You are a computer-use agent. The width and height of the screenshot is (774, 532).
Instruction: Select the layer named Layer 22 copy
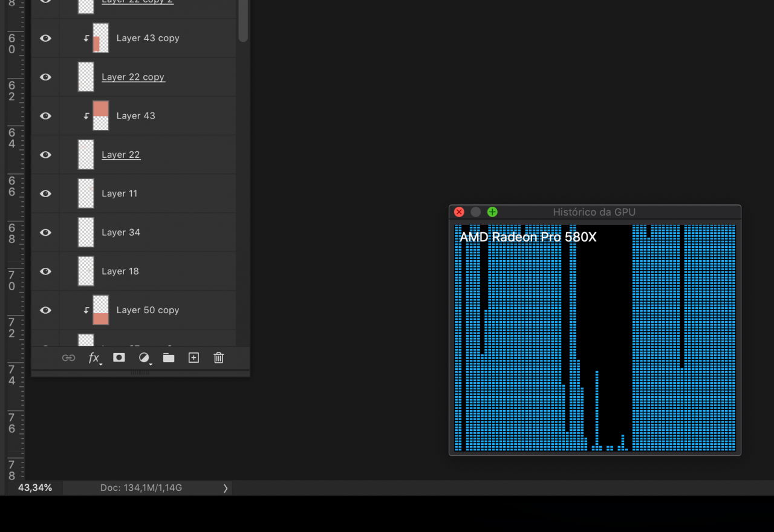coord(133,77)
